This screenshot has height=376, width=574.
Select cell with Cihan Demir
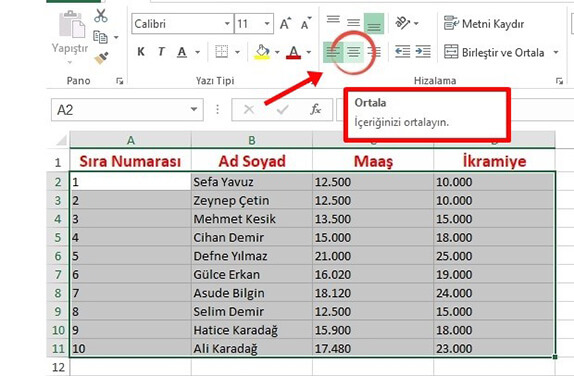252,237
